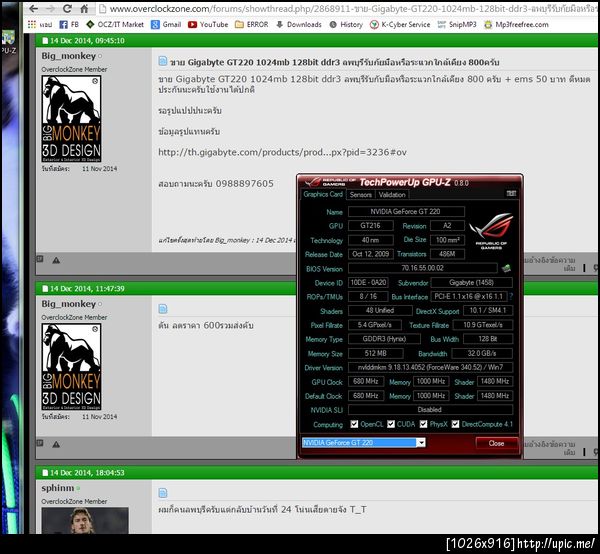
Task: Open the Gmail bookmark
Action: point(166,24)
